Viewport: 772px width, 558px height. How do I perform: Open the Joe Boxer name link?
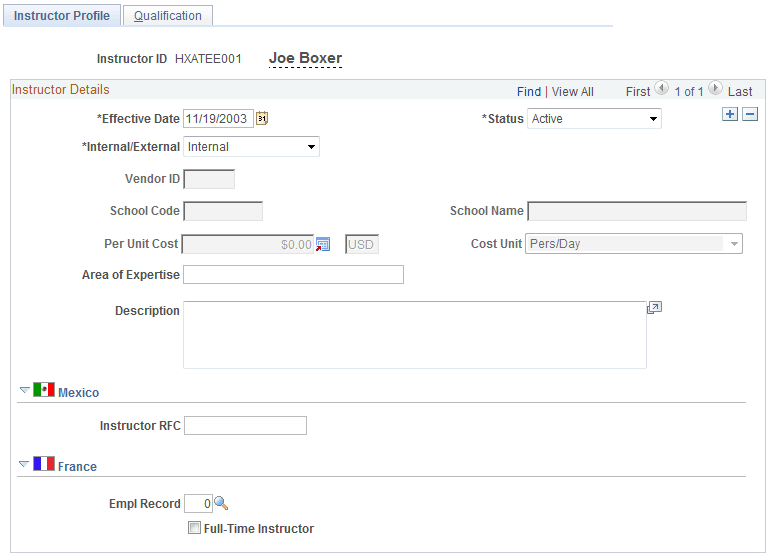pyautogui.click(x=305, y=58)
